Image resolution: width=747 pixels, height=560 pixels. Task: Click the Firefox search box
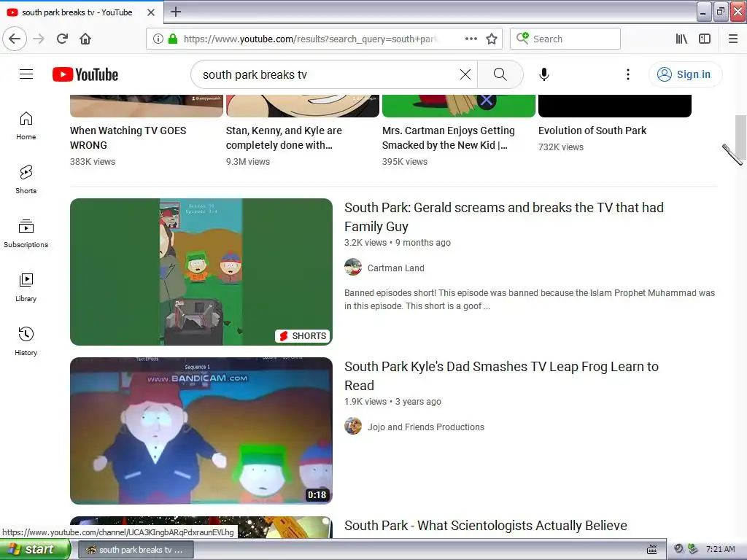pyautogui.click(x=565, y=39)
